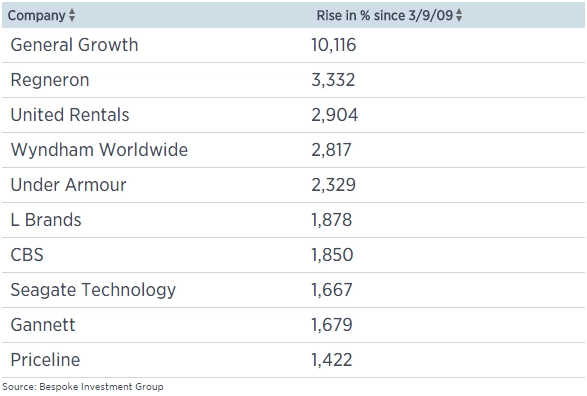Screen dimensions: 587x396
Task: Select the Priceline company cell
Action: point(45,360)
